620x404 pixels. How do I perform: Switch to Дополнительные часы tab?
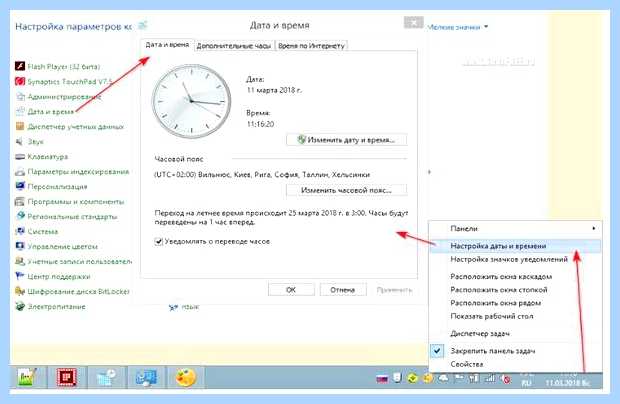pos(234,46)
